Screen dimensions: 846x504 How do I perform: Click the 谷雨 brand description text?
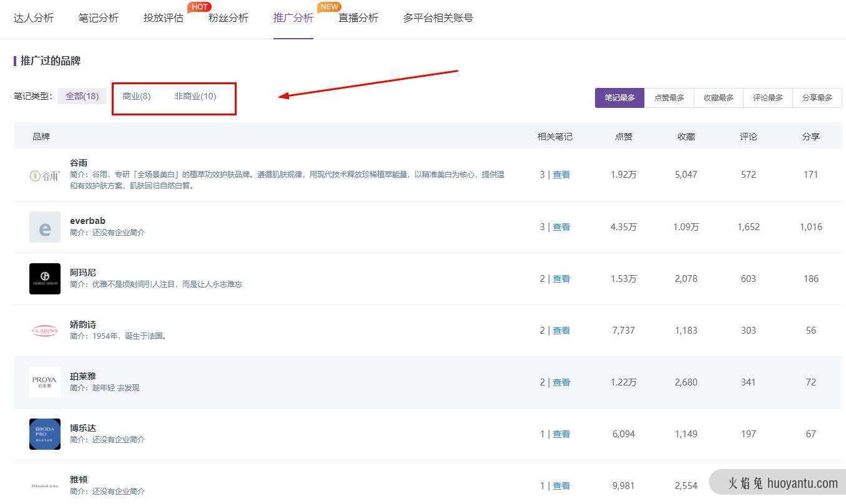click(x=287, y=180)
